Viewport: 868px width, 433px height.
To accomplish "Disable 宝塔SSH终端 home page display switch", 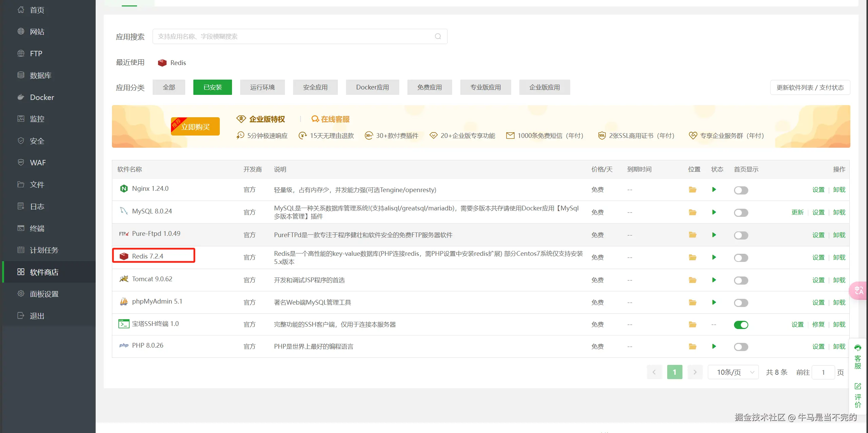I will click(x=741, y=325).
